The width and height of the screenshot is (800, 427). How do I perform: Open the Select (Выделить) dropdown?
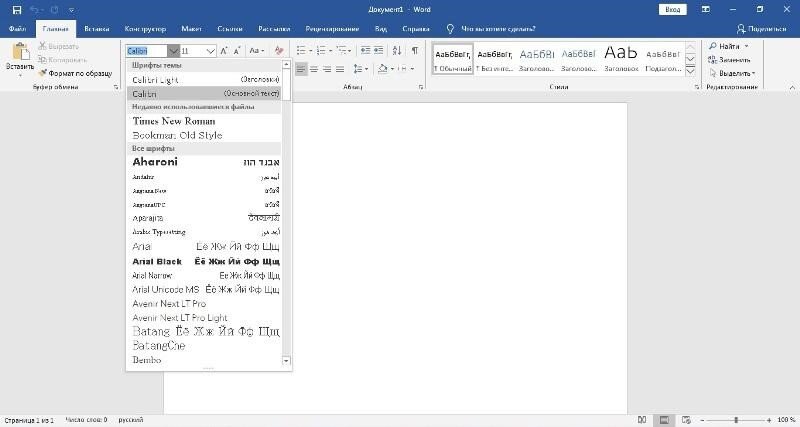click(x=732, y=73)
